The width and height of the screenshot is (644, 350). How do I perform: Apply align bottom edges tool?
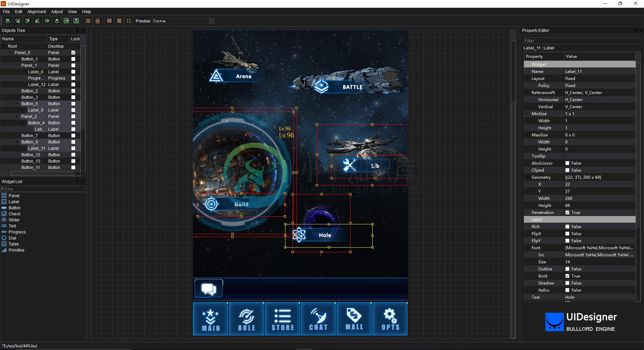[x=37, y=21]
